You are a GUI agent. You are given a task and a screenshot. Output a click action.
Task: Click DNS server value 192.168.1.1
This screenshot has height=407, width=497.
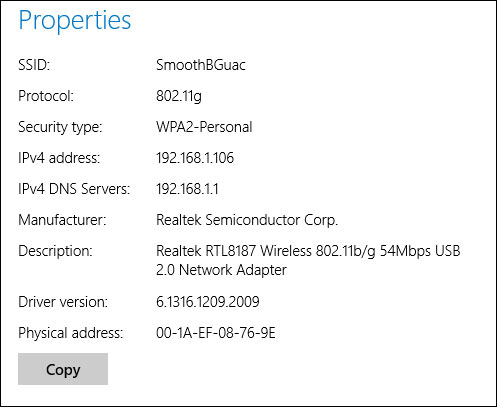point(187,189)
